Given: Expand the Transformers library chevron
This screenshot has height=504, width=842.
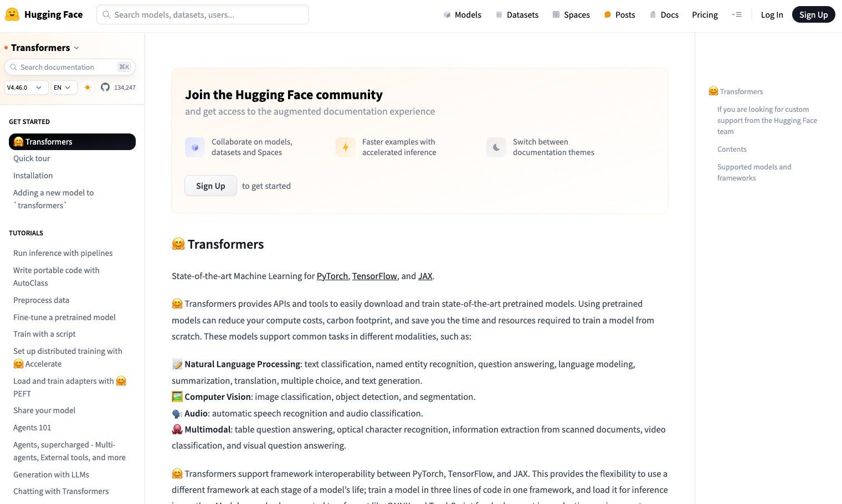Looking at the screenshot, I should coord(76,48).
